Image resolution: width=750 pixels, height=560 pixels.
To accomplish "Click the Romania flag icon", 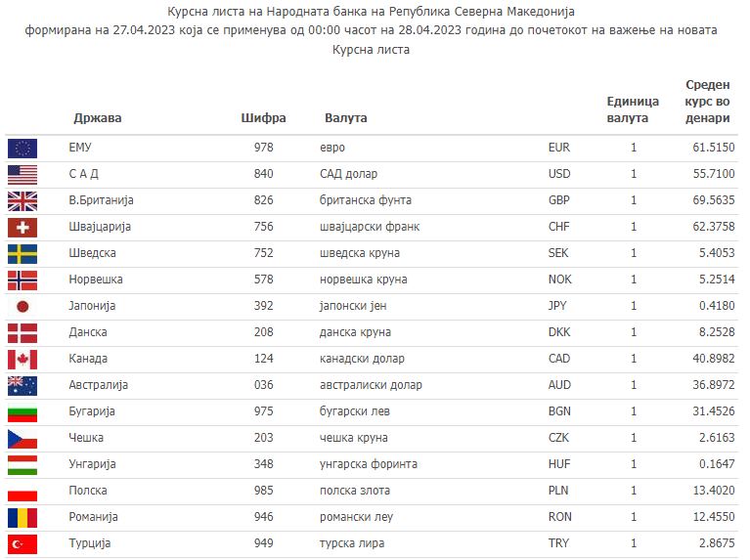I will pyautogui.click(x=22, y=518).
